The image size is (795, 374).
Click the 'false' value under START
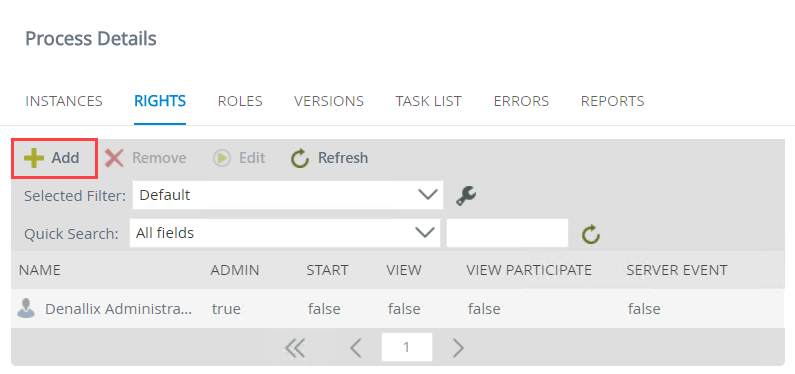(324, 309)
